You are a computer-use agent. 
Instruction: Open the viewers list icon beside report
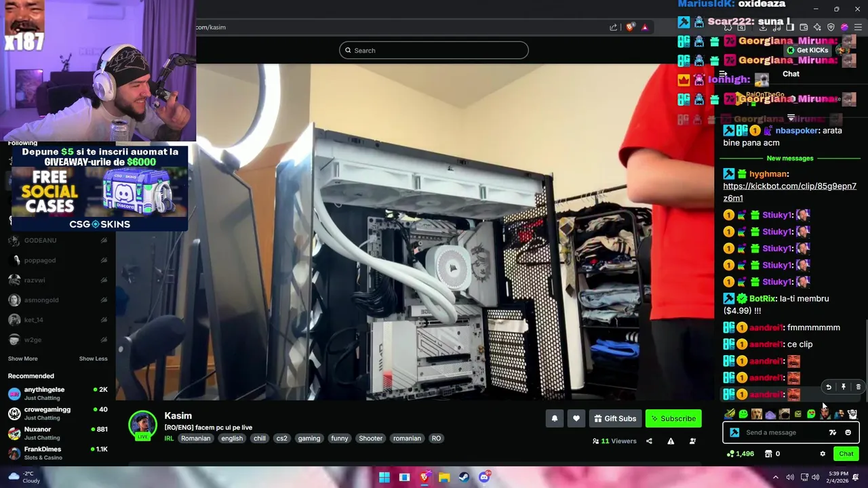click(x=692, y=441)
